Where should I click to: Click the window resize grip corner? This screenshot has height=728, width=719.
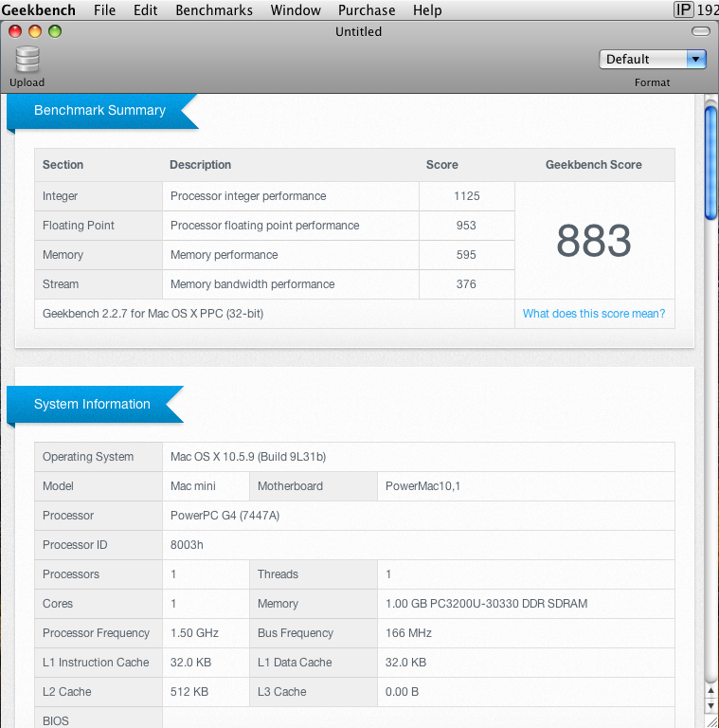[711, 721]
